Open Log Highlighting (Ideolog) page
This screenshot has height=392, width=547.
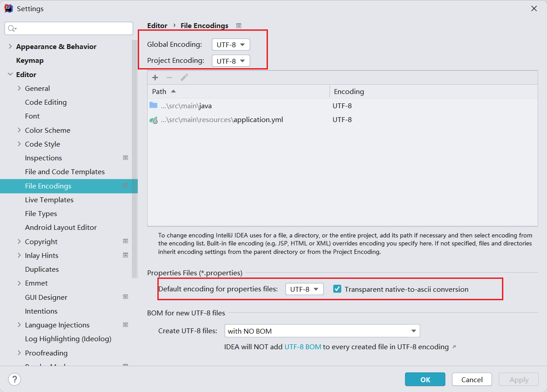point(68,339)
